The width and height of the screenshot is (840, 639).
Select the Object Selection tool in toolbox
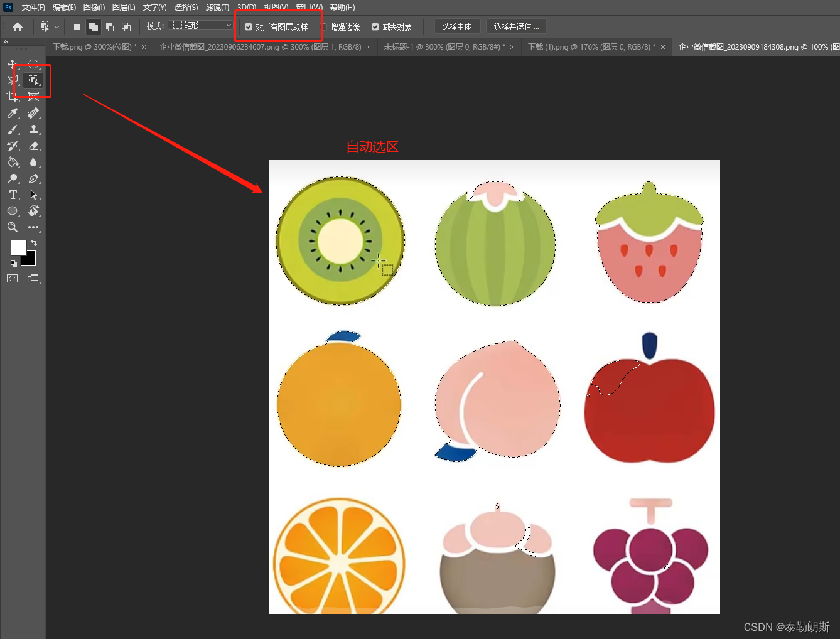pyautogui.click(x=33, y=80)
